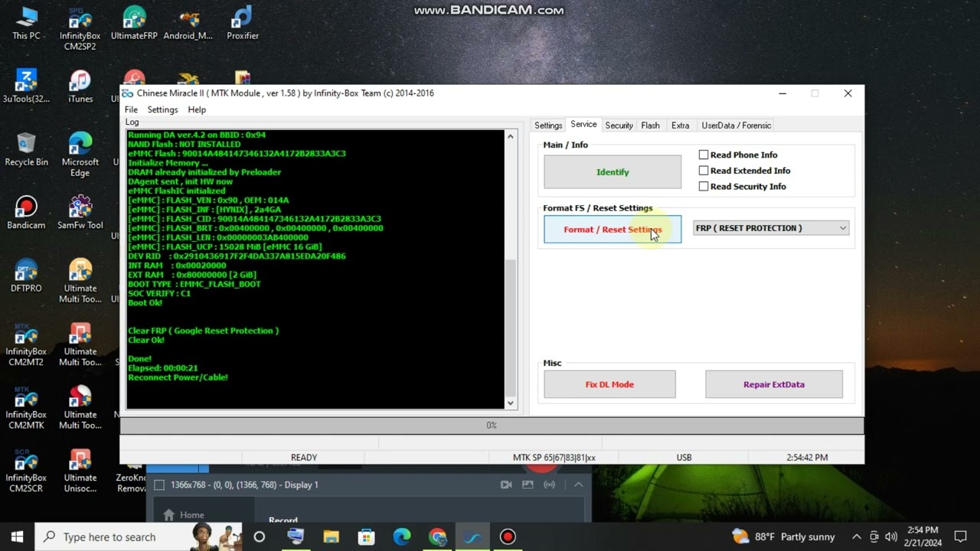Open the SamFw Tool shortcut
Screen dimensions: 980x551
coord(80,212)
